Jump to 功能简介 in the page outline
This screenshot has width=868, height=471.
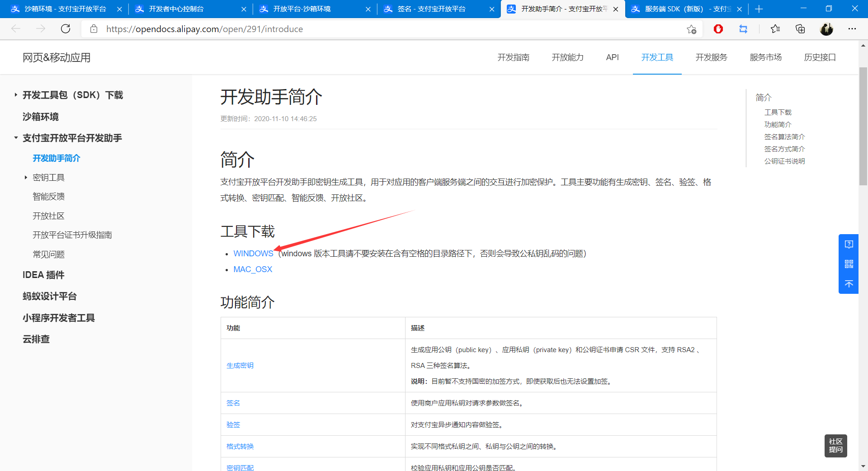click(x=778, y=124)
